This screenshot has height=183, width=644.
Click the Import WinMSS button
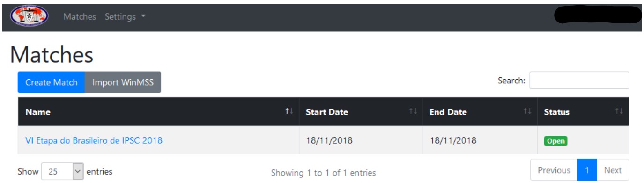point(123,82)
